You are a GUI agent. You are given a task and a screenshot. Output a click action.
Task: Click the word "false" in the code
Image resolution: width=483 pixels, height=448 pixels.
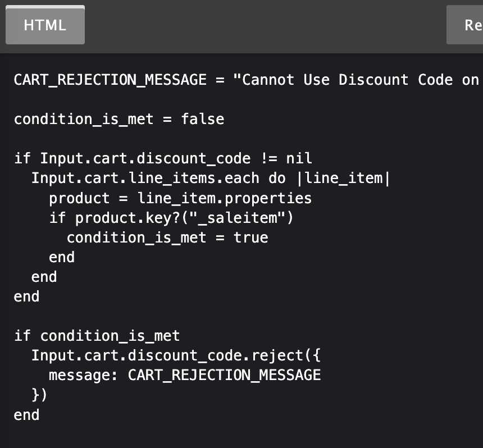point(202,119)
